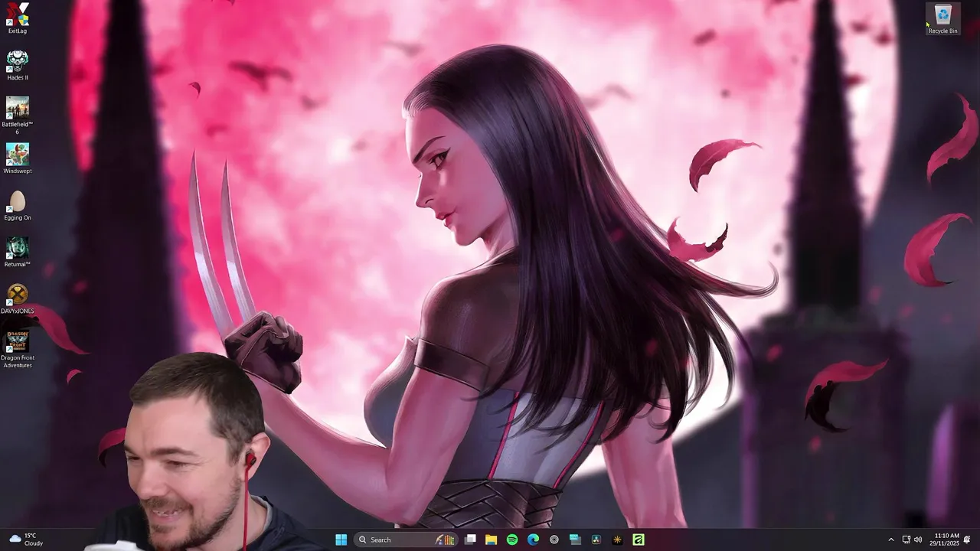Image resolution: width=980 pixels, height=551 pixels.
Task: Open the green letter-a taskbar app
Action: [x=638, y=540]
